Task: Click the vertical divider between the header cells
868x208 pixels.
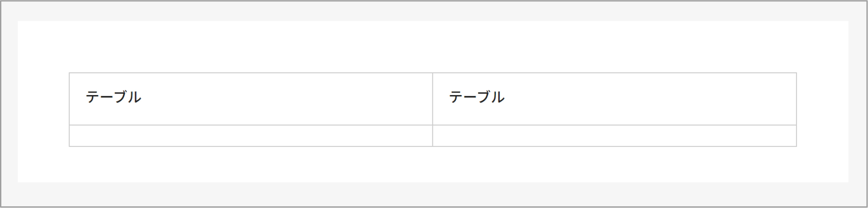Action: pos(433,99)
